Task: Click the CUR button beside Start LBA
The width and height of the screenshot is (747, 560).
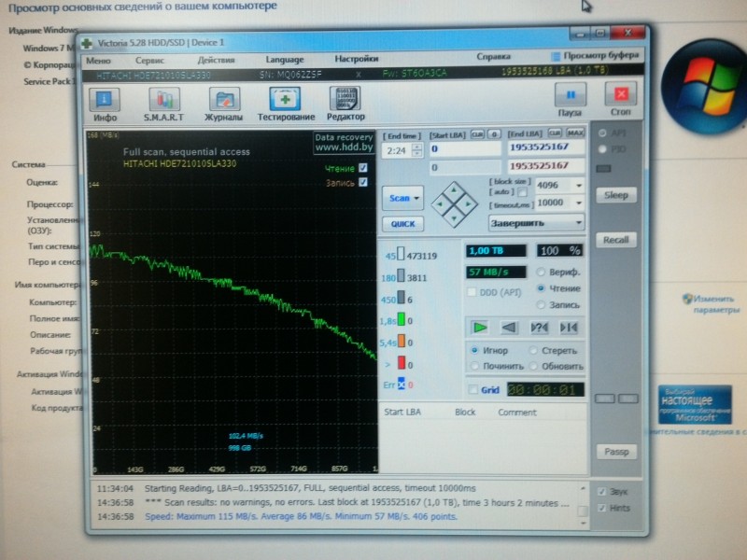Action: click(477, 134)
